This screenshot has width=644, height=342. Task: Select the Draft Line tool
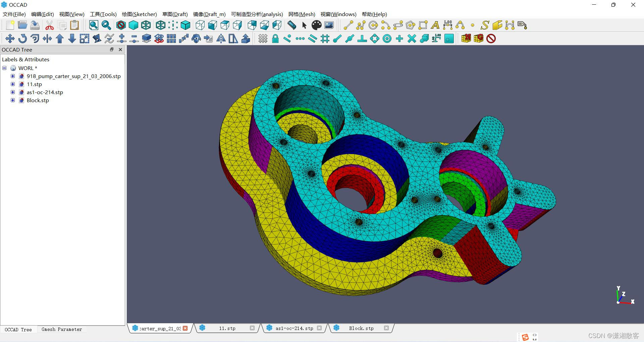tap(348, 25)
